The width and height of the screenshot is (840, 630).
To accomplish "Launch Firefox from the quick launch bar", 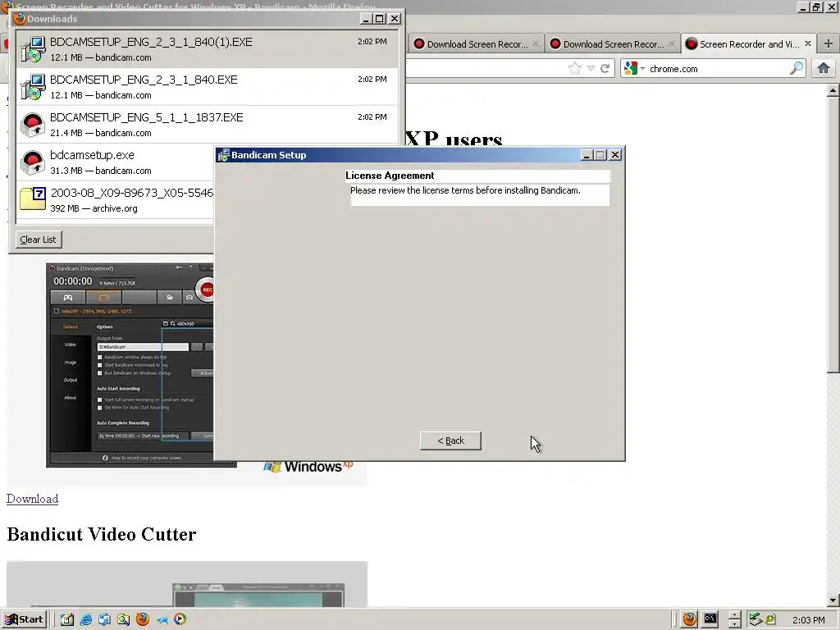I will coord(143,619).
